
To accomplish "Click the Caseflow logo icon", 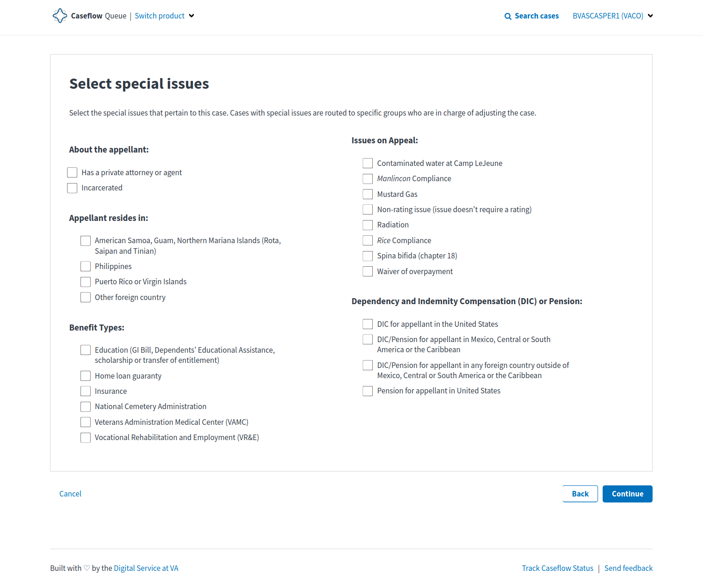I will tap(60, 16).
